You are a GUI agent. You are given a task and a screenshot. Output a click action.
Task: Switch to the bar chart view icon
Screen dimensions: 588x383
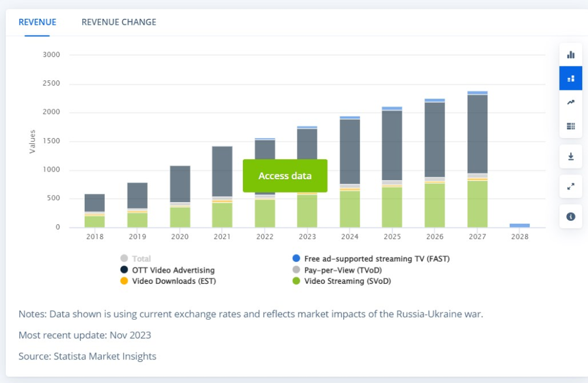coord(570,55)
